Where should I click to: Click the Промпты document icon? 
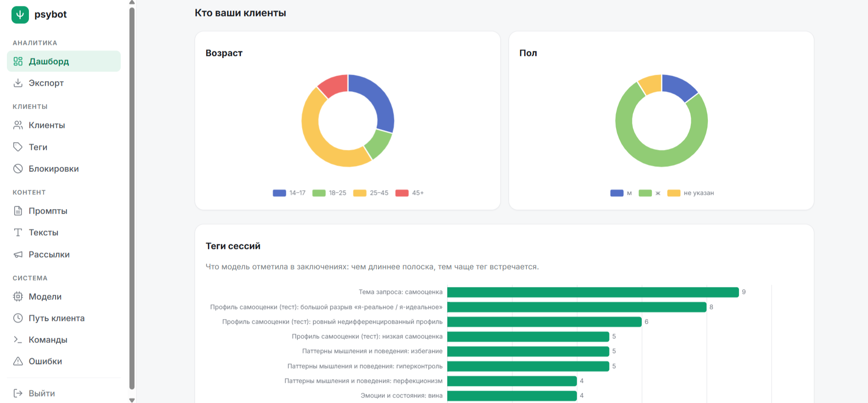(x=18, y=211)
